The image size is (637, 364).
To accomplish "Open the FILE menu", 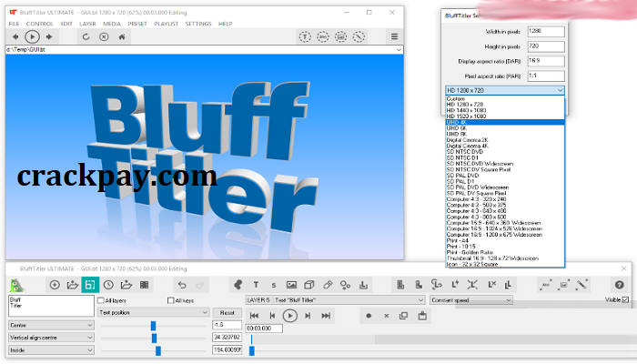I will 15,24.
